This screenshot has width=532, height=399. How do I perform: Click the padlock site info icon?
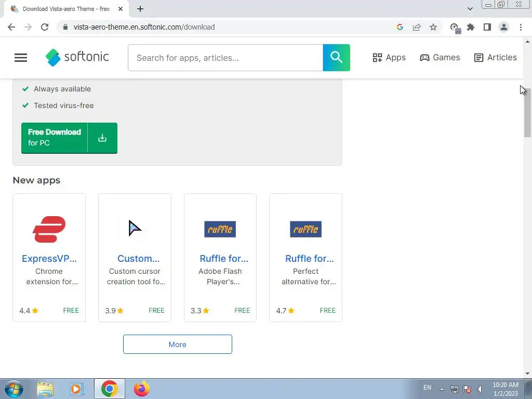point(65,27)
